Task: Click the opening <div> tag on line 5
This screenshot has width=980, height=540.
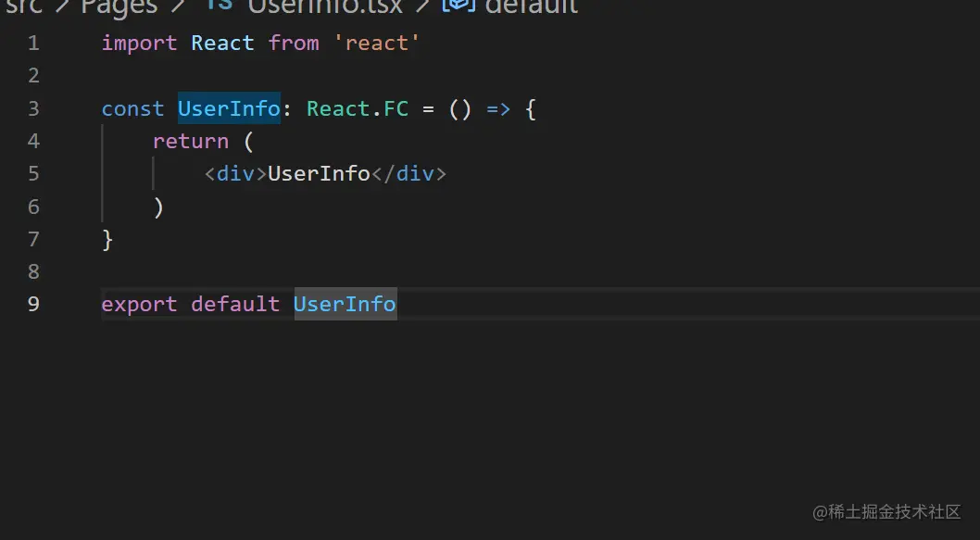Action: click(x=235, y=174)
